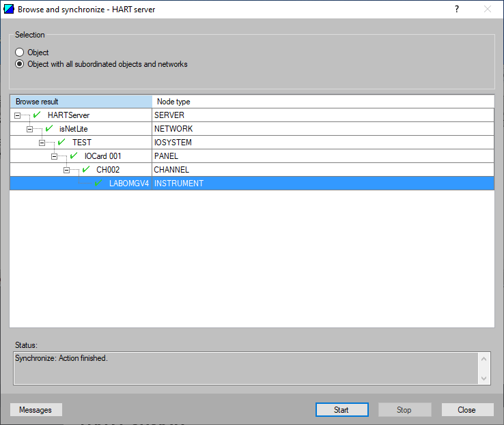This screenshot has width=504, height=425.
Task: Collapse the isNetLite network node
Action: point(29,129)
